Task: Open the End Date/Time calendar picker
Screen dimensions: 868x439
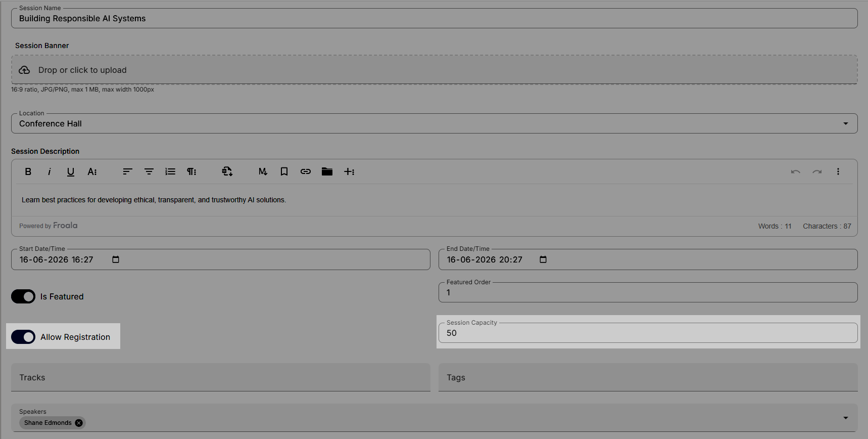Action: tap(543, 259)
